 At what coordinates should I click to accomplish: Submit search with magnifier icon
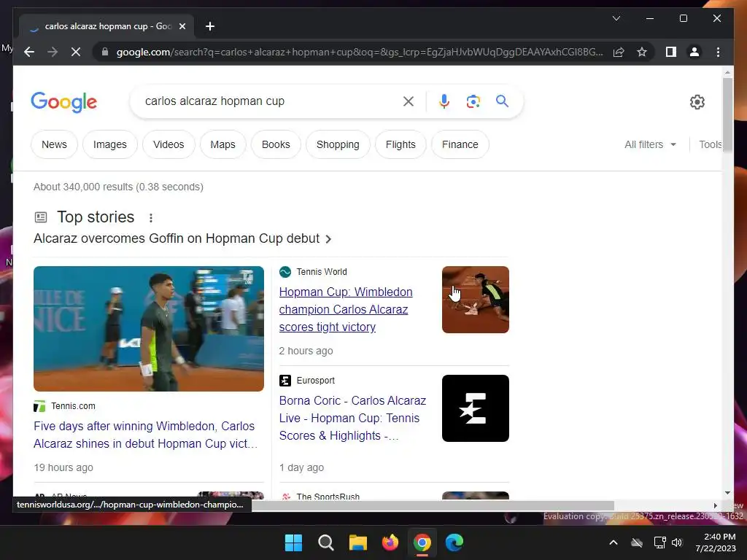point(502,101)
